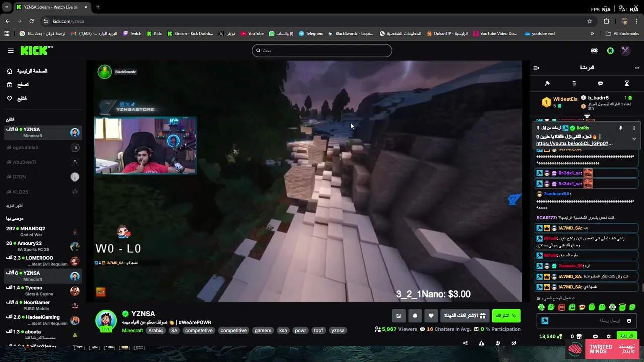Select Amoury22 recommended channel
Image resolution: width=644 pixels, height=362 pixels.
point(43,246)
